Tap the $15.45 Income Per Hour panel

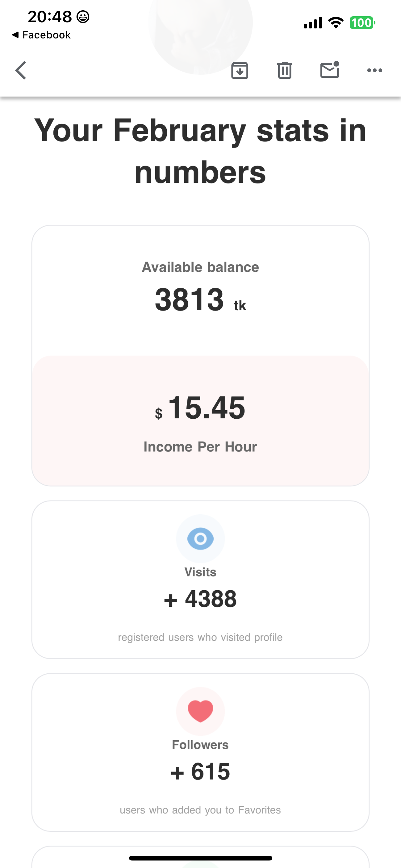[x=200, y=421]
